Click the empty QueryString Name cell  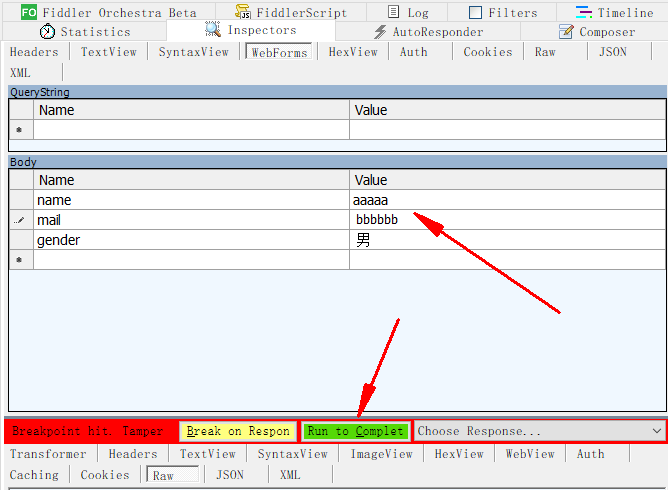coord(191,130)
